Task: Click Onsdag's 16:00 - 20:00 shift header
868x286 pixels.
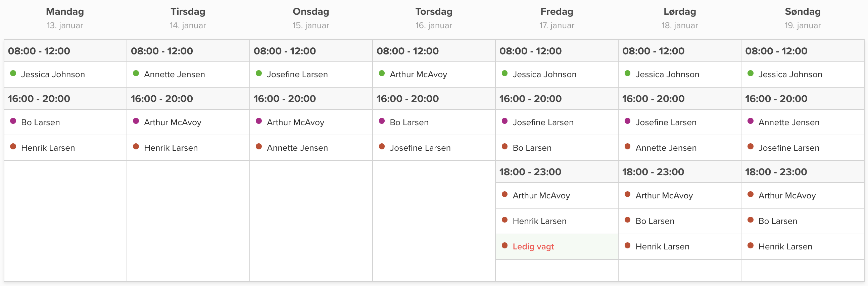Action: pyautogui.click(x=284, y=99)
